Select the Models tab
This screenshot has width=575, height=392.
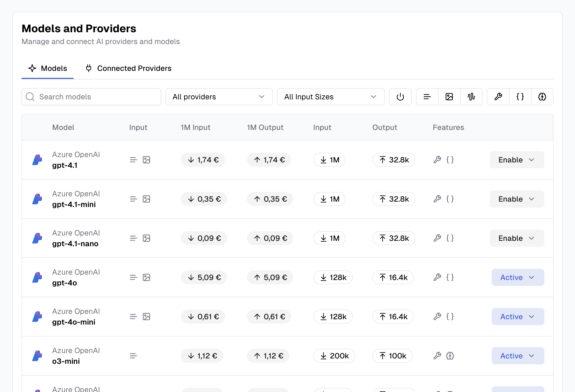pos(47,68)
